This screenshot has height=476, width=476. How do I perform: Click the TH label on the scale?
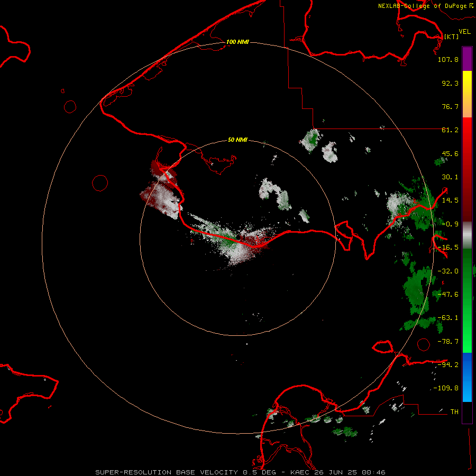pos(454,411)
